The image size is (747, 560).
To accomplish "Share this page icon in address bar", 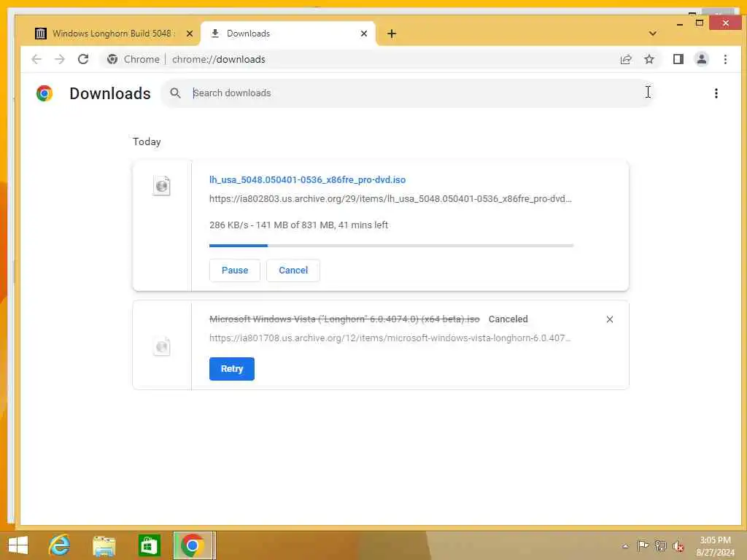I will 626,59.
